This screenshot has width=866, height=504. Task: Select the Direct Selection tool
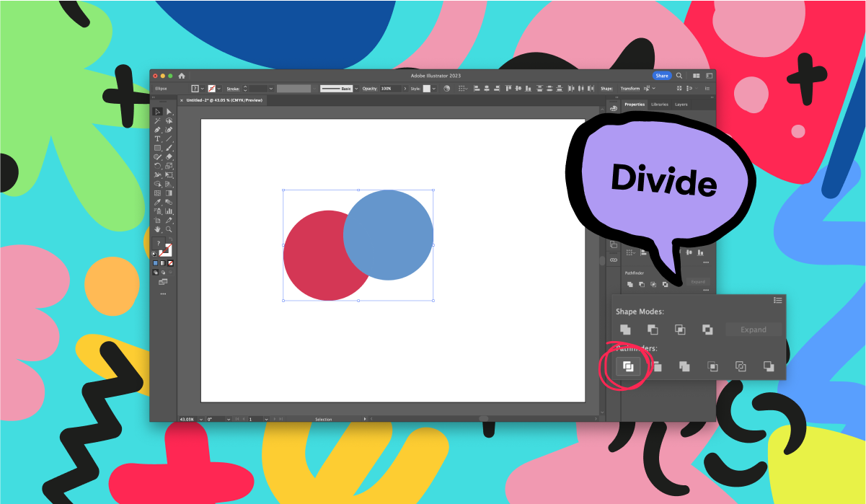tap(169, 112)
